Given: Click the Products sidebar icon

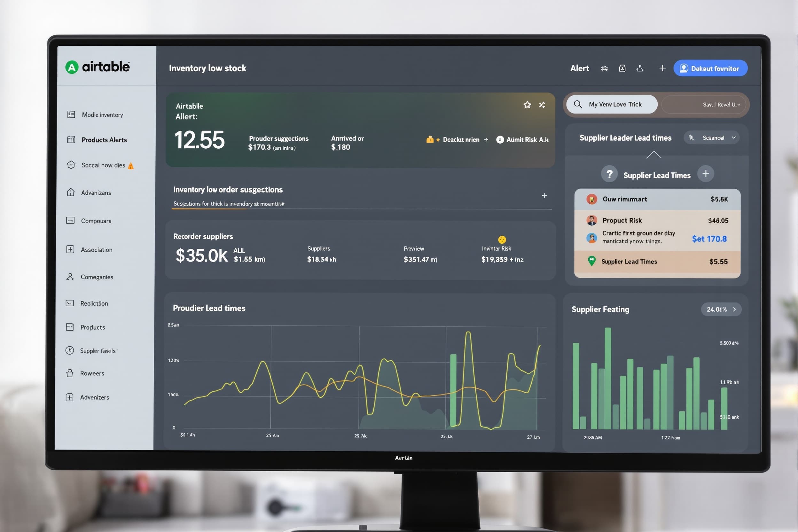Looking at the screenshot, I should (x=70, y=327).
